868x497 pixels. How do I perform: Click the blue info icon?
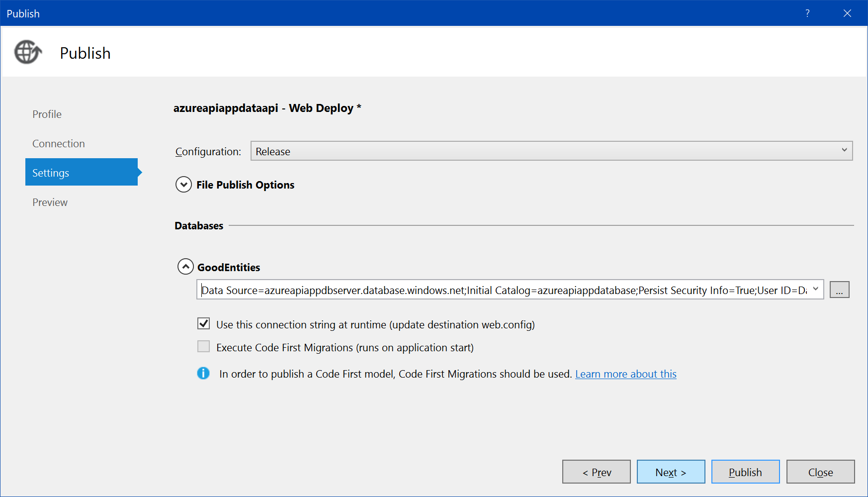click(203, 373)
